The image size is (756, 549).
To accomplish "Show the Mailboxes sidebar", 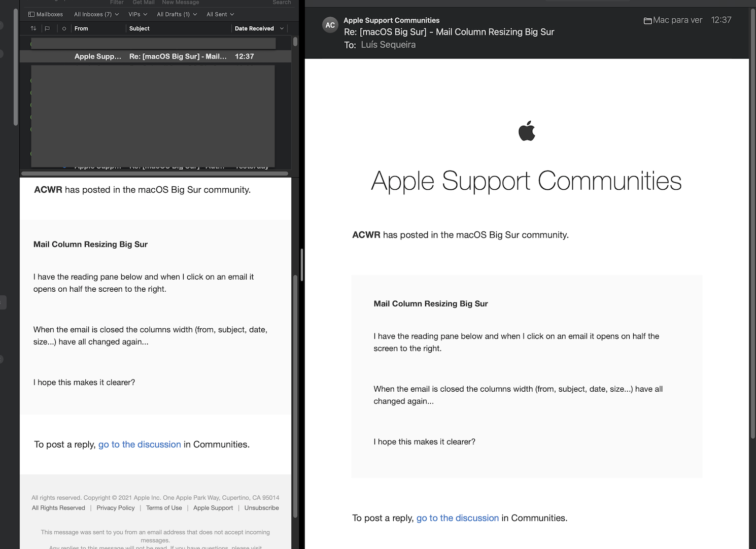I will point(46,14).
